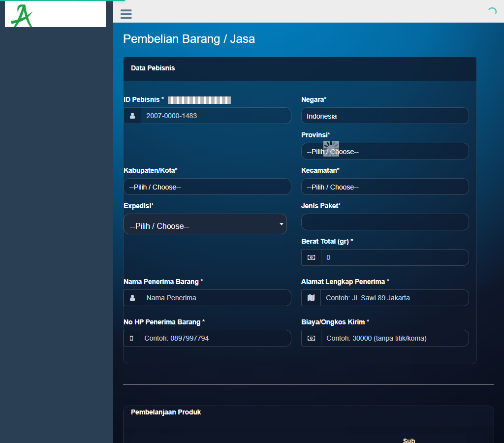The height and width of the screenshot is (443, 504).
Task: Focus the Alamat Lengkap Penerima field
Action: point(394,298)
